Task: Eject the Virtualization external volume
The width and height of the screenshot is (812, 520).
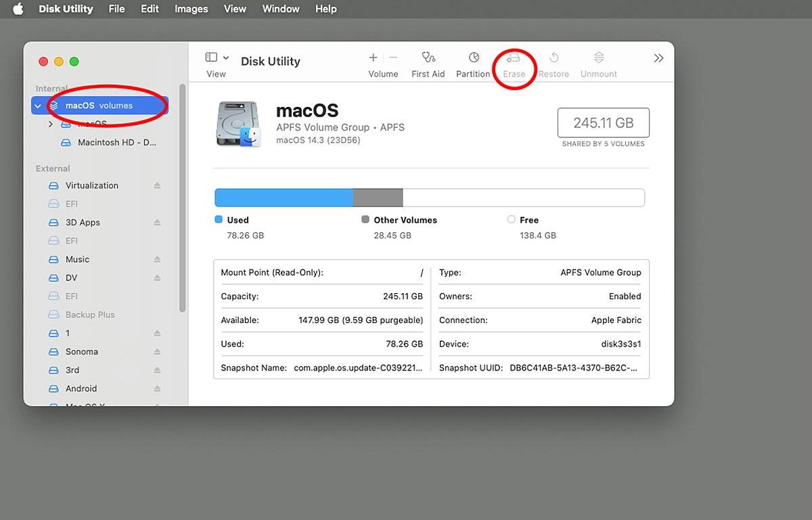Action: (157, 186)
